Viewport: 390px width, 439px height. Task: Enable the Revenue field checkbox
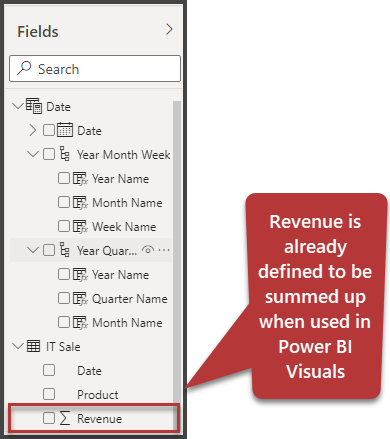pyautogui.click(x=49, y=418)
